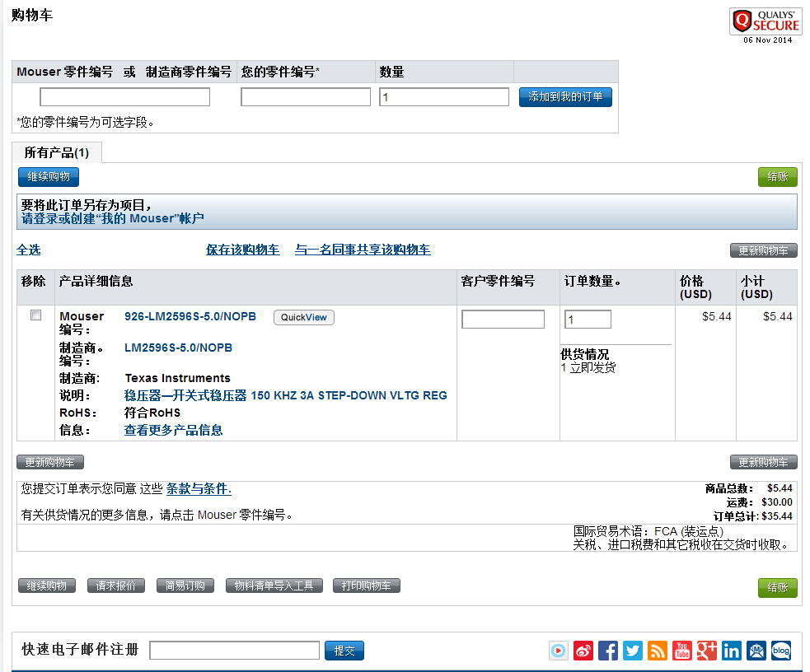810x672 pixels.
Task: Click the 数量 field in the add form
Action: coord(444,97)
